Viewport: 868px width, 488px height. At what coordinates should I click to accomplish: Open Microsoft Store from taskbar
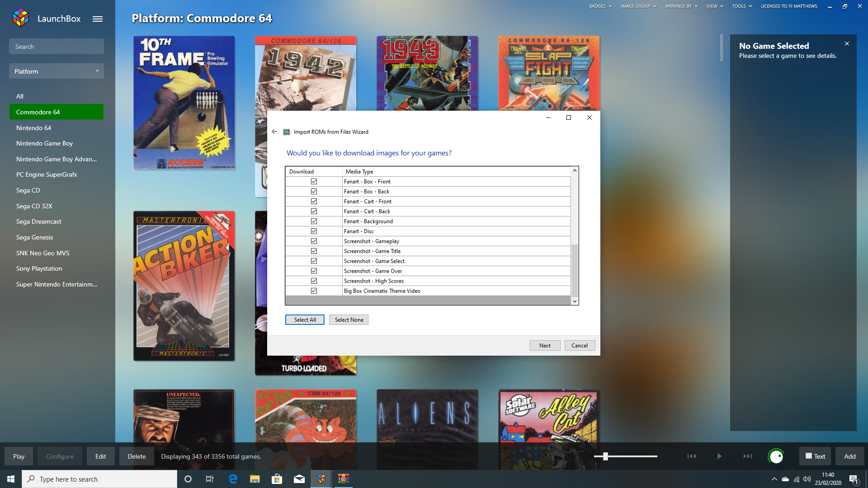coord(277,479)
